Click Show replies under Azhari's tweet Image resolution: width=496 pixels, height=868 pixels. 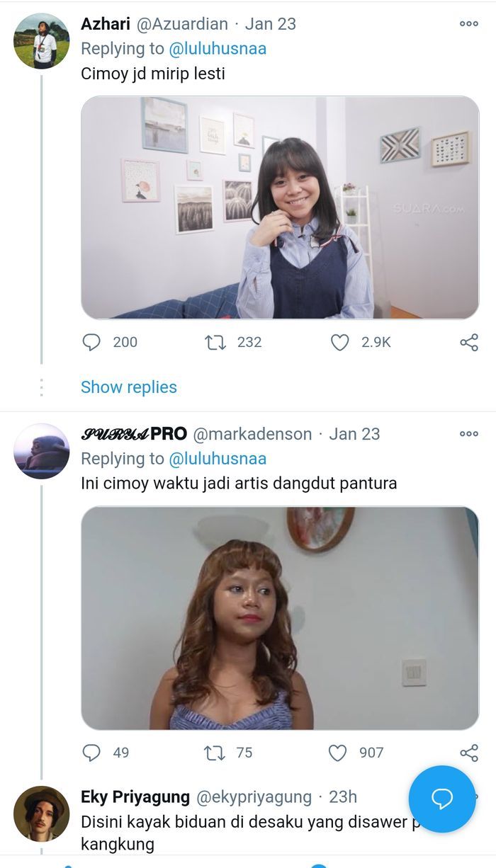(128, 387)
